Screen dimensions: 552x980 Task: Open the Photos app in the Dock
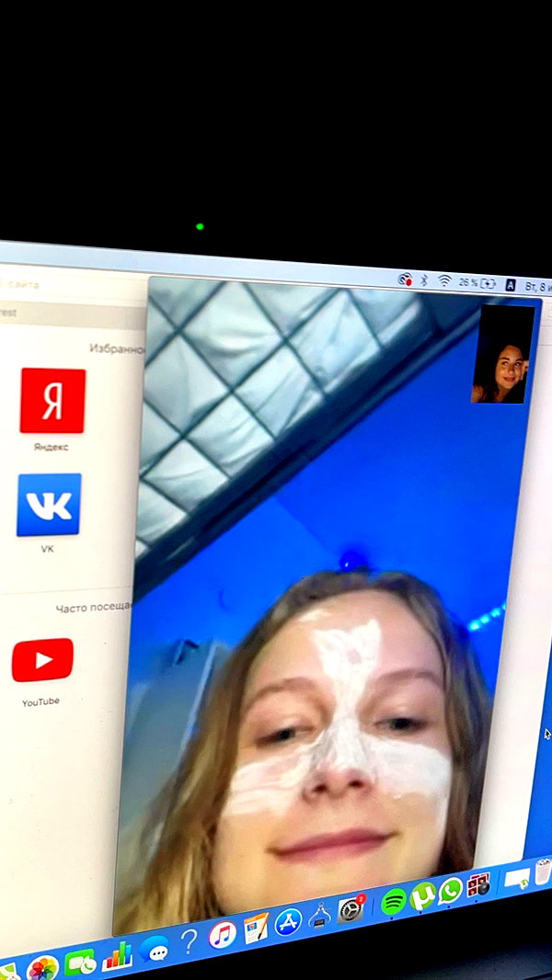pos(42,967)
